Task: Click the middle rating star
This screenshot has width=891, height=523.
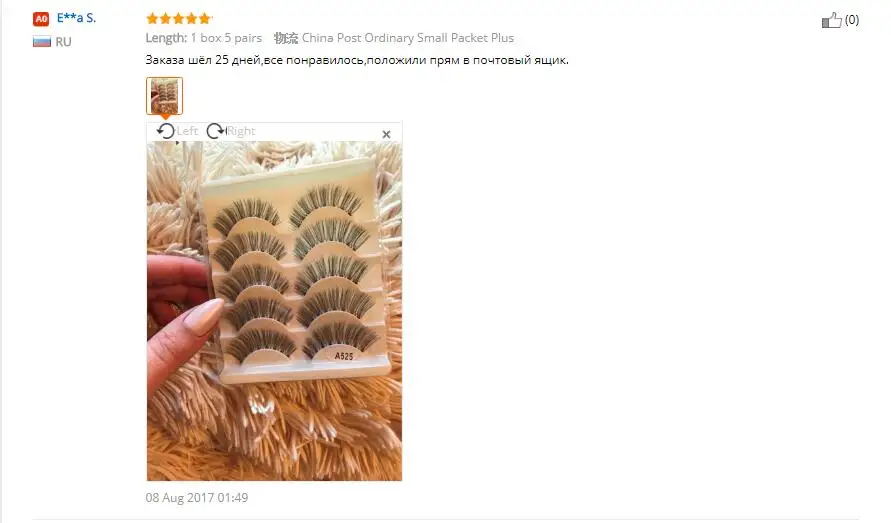Action: (178, 19)
